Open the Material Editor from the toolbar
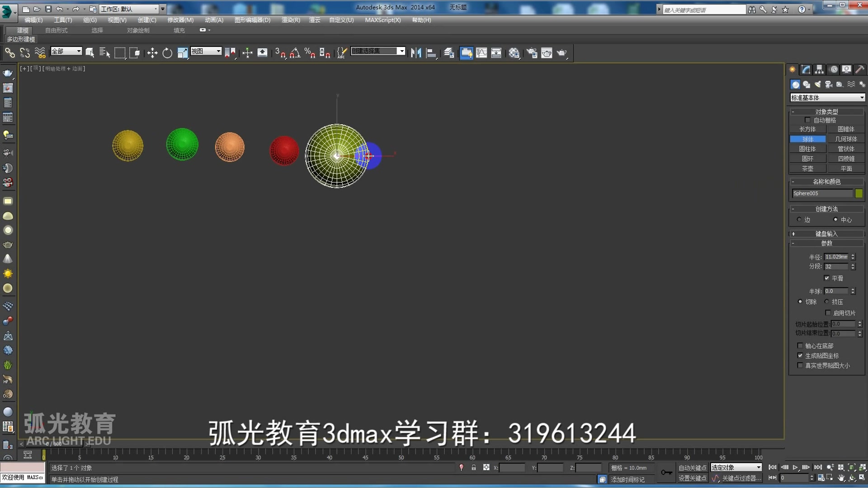 pos(514,53)
